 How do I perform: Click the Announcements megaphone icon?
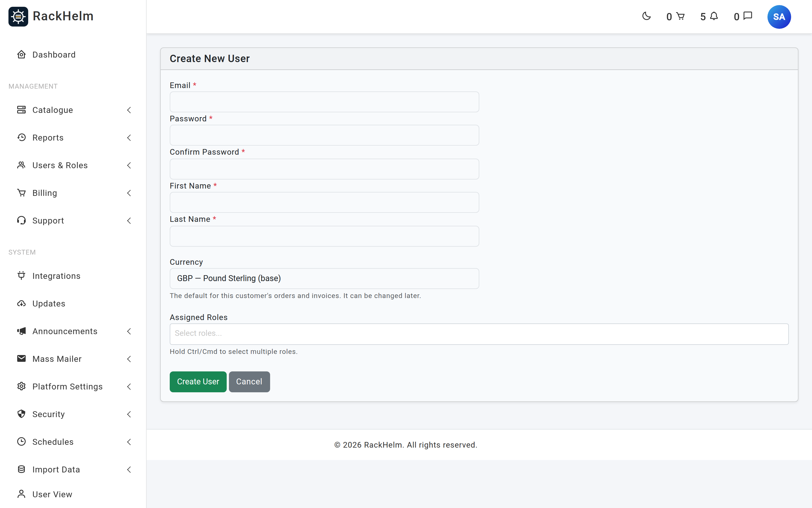pyautogui.click(x=21, y=331)
